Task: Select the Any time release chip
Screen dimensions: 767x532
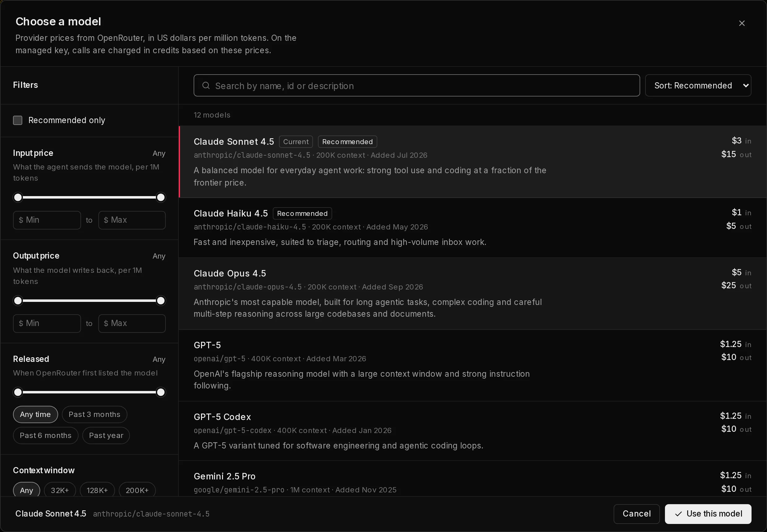Action: (x=35, y=414)
